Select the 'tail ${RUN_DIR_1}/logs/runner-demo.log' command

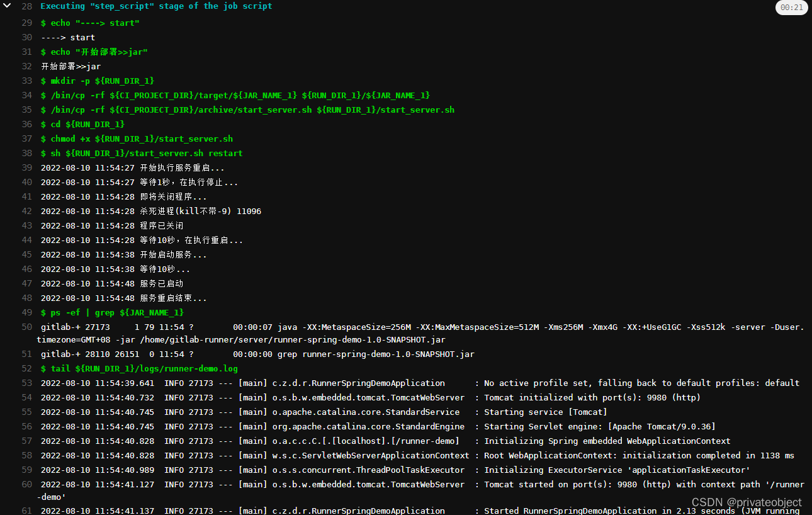tap(139, 368)
